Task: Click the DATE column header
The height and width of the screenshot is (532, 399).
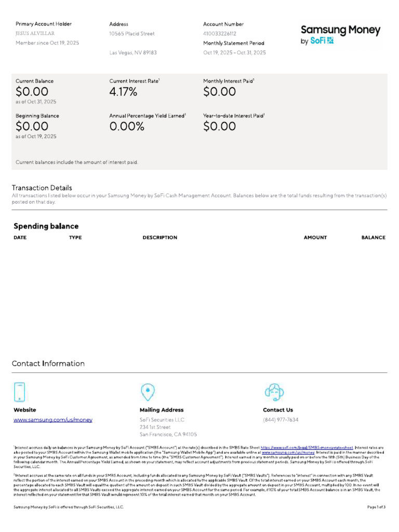Action: point(20,237)
